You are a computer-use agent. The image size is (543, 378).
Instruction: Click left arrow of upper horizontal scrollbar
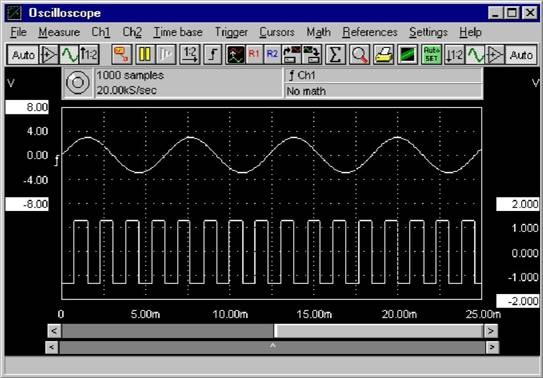tap(54, 331)
